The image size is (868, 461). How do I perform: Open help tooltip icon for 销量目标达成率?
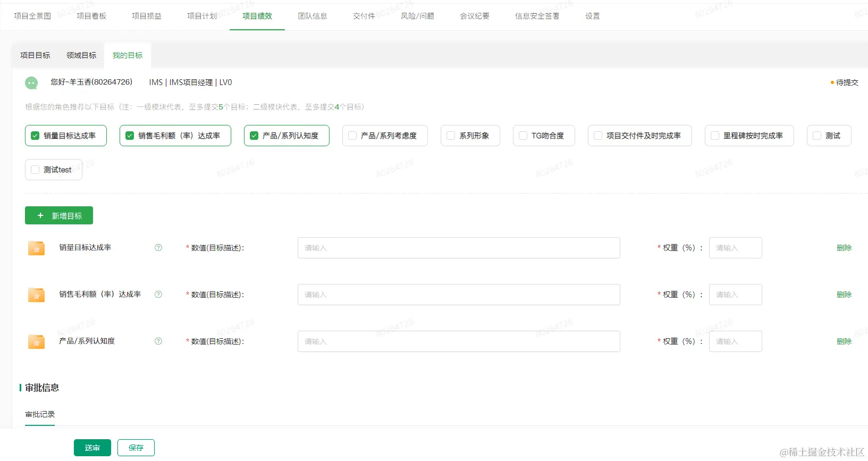(158, 248)
